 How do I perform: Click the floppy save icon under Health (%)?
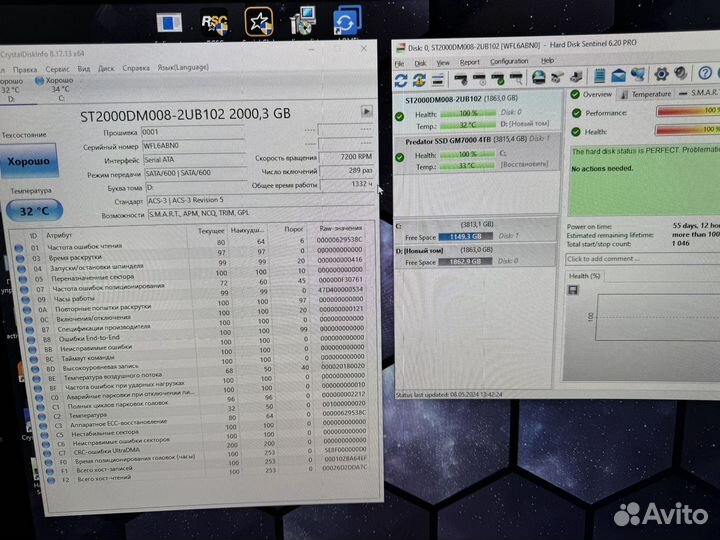[573, 290]
